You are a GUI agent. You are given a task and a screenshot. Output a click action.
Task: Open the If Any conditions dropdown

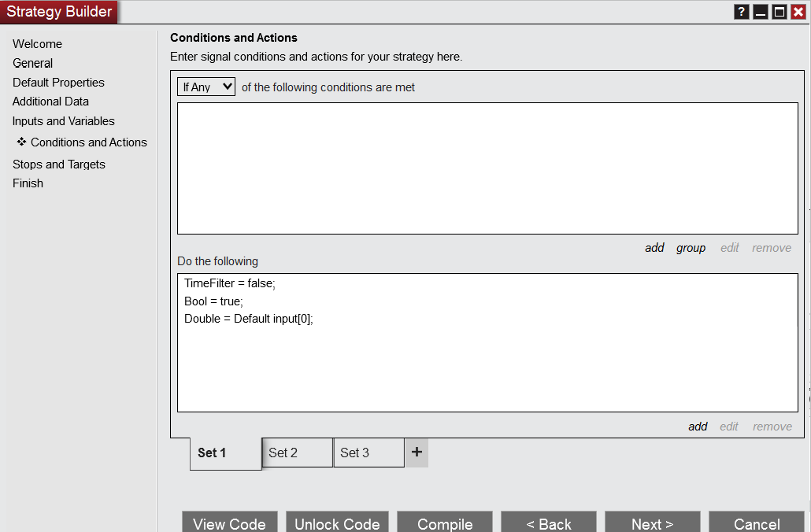[x=206, y=87]
